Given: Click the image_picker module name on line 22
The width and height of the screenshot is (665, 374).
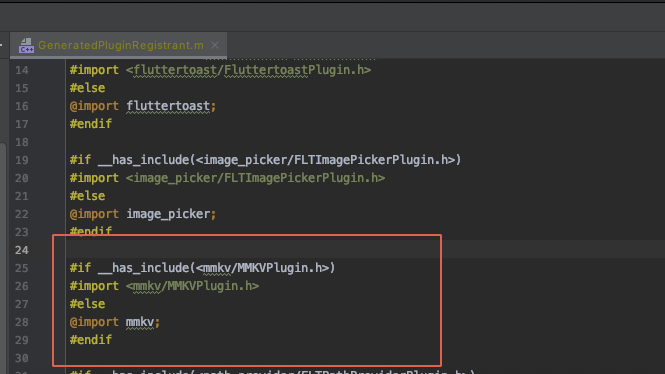Looking at the screenshot, I should [168, 214].
